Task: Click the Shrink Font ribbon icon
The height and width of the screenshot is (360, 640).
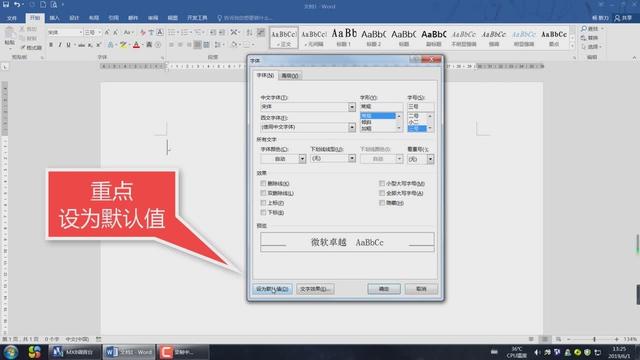Action: [116, 32]
